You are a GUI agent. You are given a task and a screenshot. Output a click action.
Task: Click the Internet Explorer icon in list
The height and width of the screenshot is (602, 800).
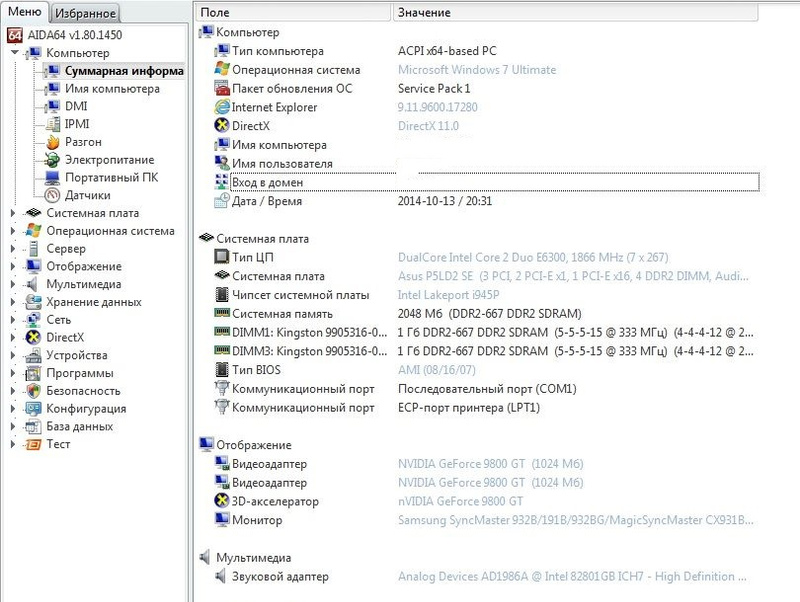(222, 108)
